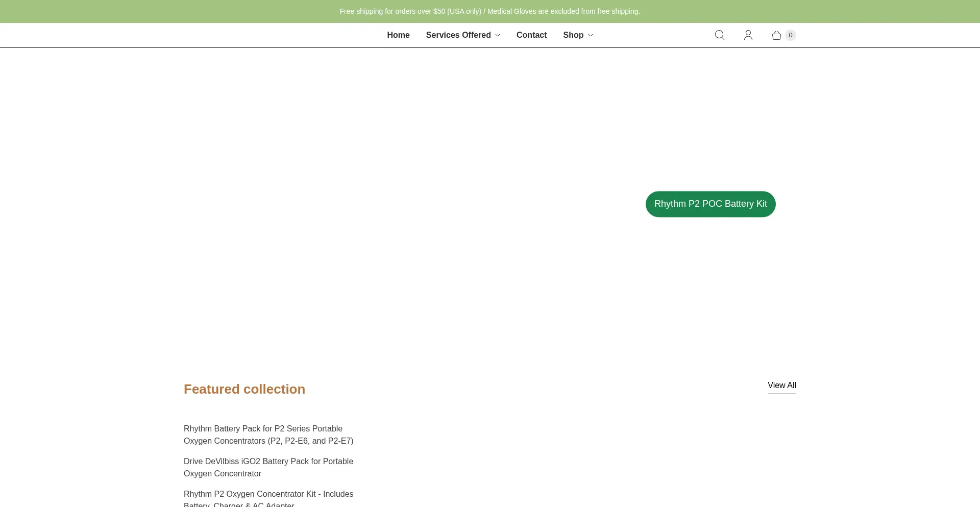Open the search magnifier icon
This screenshot has height=507, width=980.
pos(720,35)
